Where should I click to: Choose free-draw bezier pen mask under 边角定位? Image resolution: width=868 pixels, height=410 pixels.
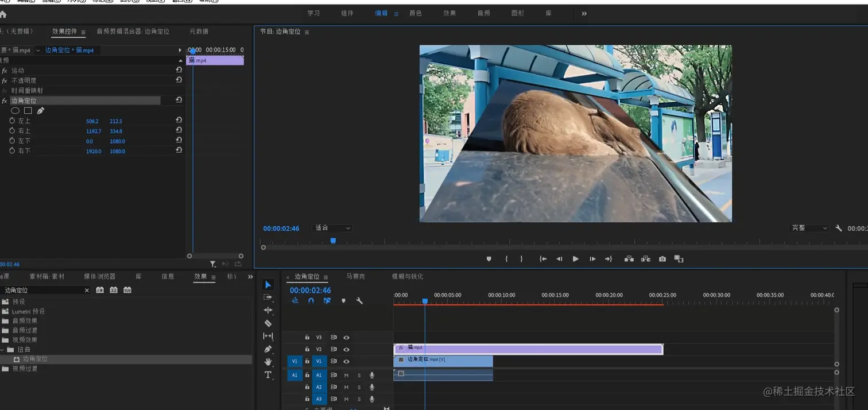pyautogui.click(x=41, y=111)
